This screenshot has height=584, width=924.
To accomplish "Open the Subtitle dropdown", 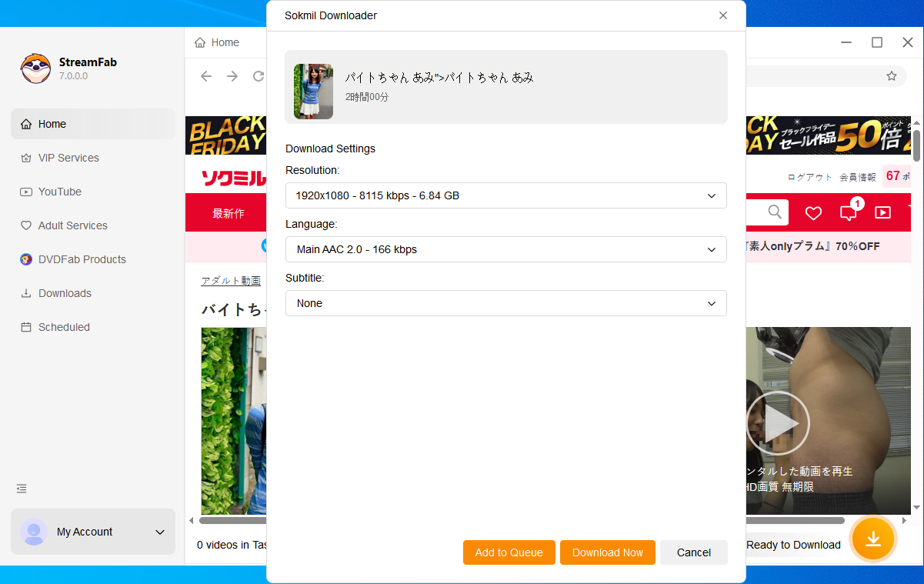I will tap(506, 303).
